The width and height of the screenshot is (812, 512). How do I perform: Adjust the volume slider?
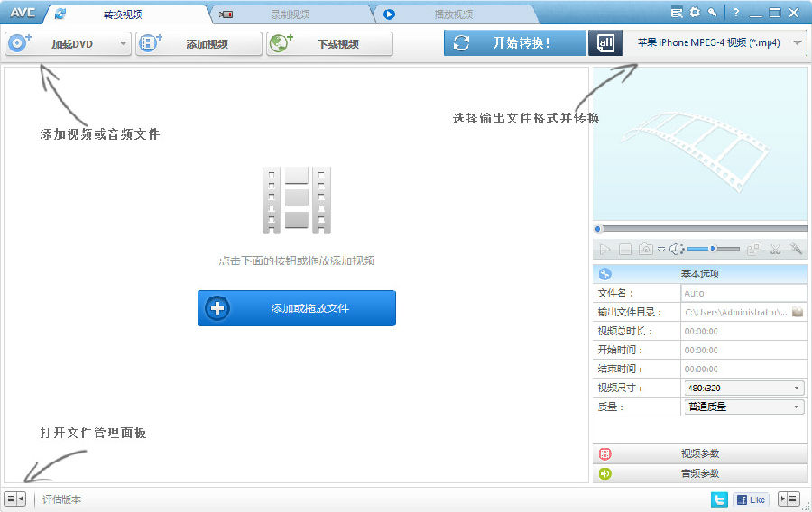click(x=714, y=249)
